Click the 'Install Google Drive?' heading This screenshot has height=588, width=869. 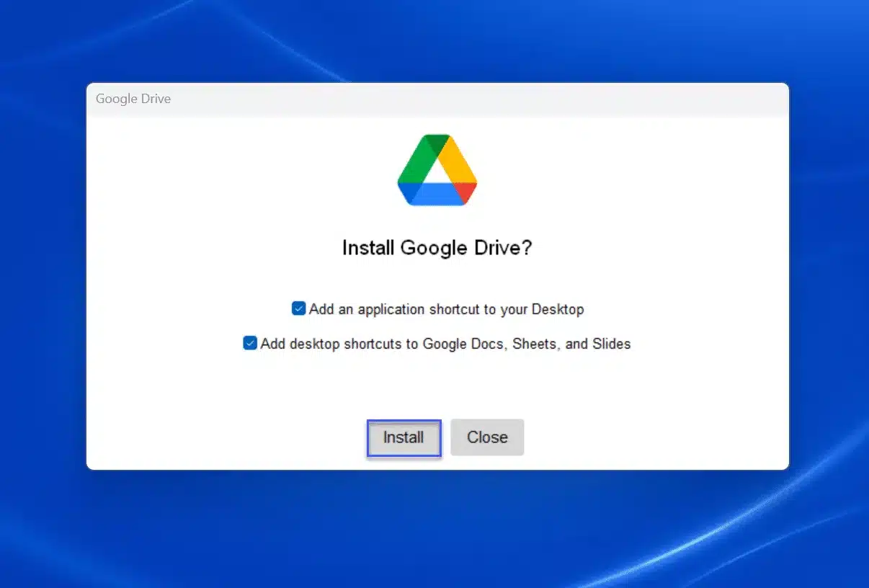437,248
